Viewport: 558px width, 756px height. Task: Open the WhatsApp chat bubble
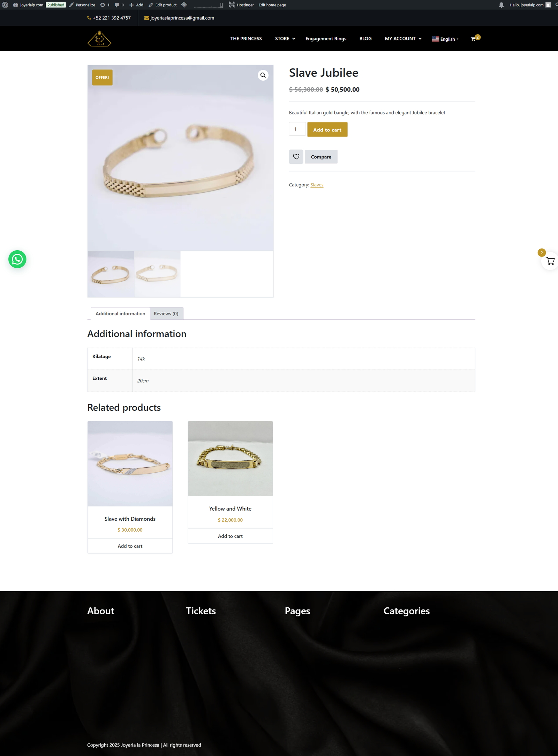click(17, 259)
